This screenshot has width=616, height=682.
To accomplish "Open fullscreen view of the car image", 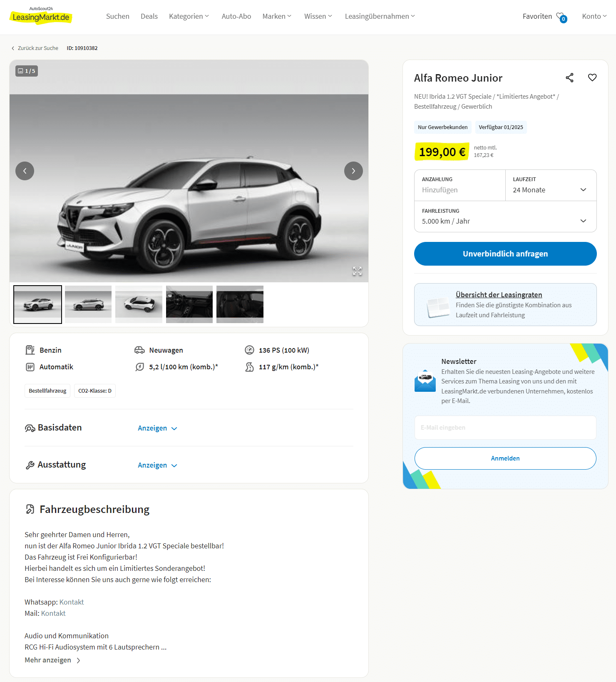I will (357, 271).
